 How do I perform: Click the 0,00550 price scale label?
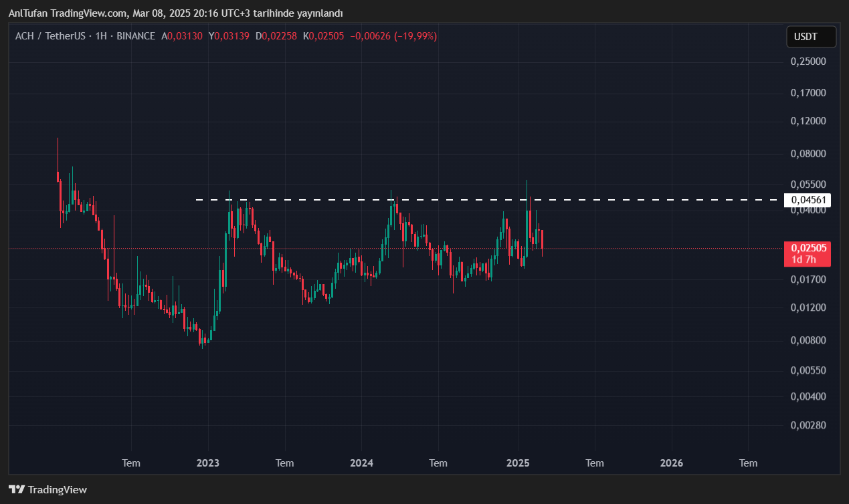pos(808,370)
